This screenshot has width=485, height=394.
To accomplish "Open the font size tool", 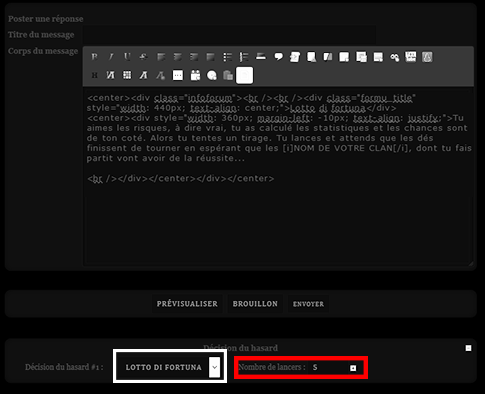I will tap(110, 75).
